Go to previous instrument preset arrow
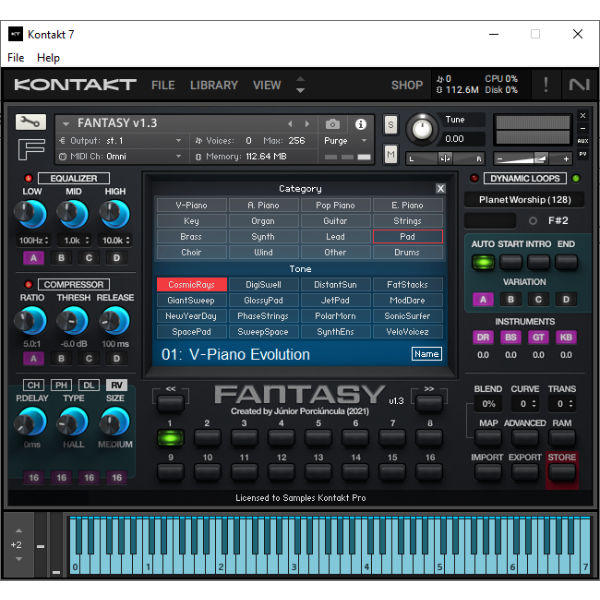 [290, 124]
